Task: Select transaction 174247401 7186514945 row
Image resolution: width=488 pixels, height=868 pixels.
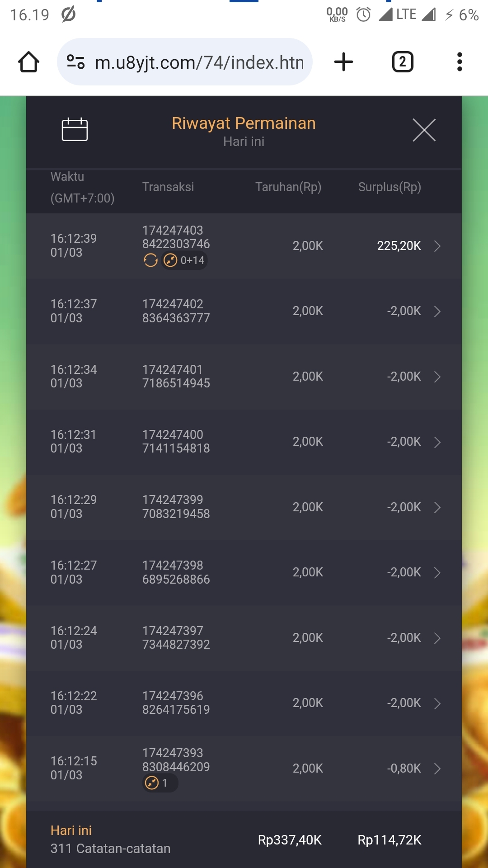Action: (244, 377)
